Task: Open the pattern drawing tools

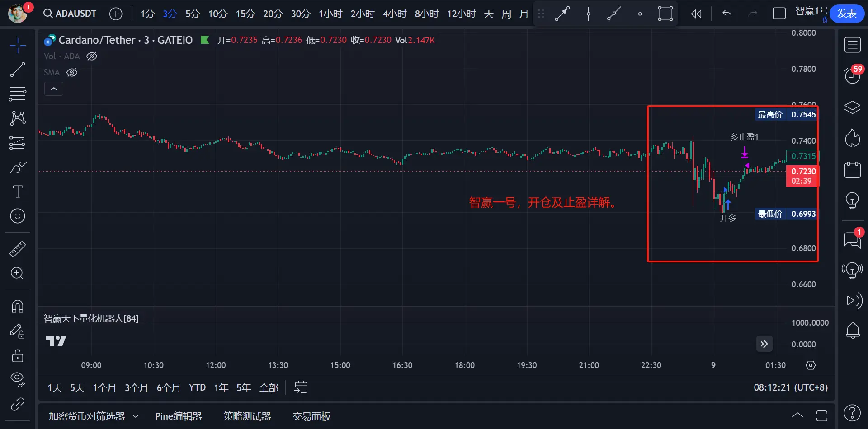Action: [18, 118]
